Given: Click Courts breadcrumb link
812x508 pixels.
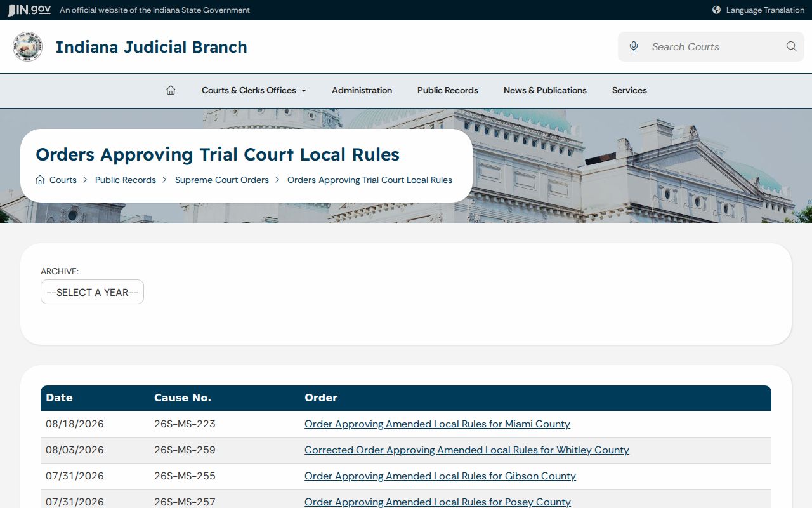Looking at the screenshot, I should 63,180.
